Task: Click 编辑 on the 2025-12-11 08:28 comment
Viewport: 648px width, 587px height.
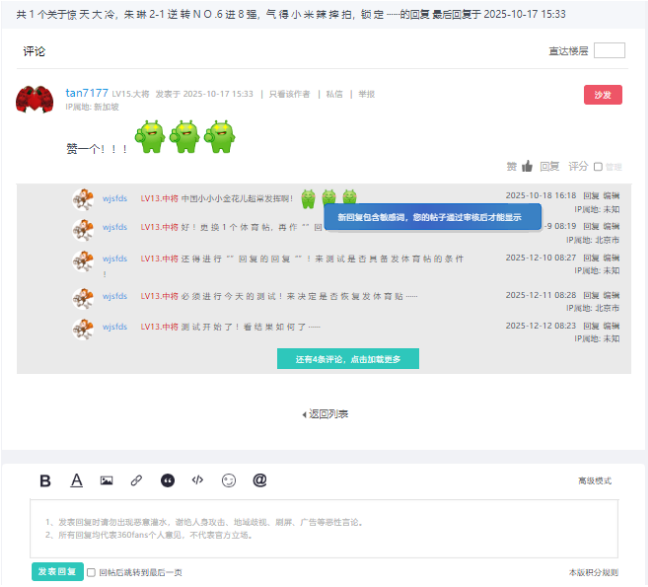Action: (611, 295)
